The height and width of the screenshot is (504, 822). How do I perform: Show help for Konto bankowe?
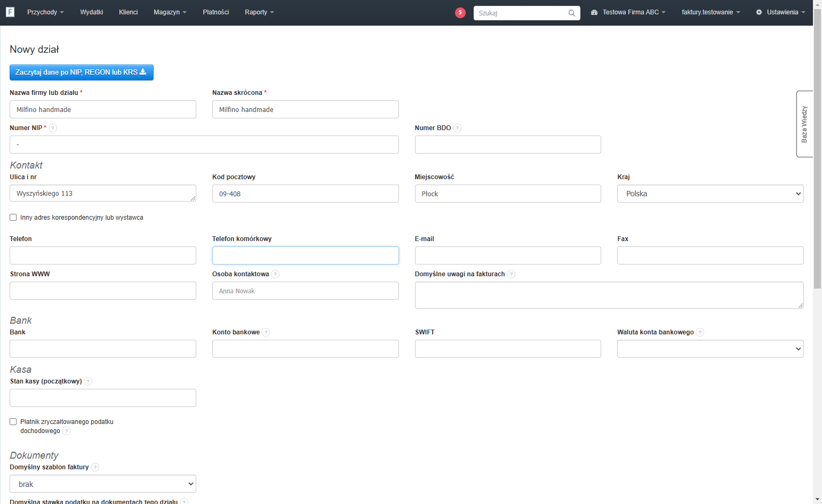(266, 332)
